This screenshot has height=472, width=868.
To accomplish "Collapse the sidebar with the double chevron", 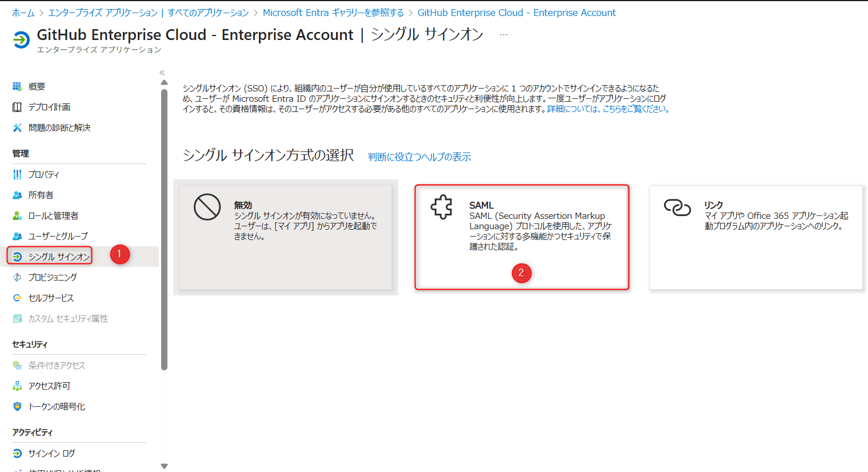I will [162, 73].
